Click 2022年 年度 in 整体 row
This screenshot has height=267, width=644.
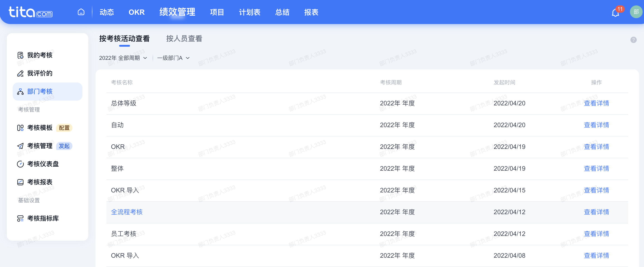397,168
